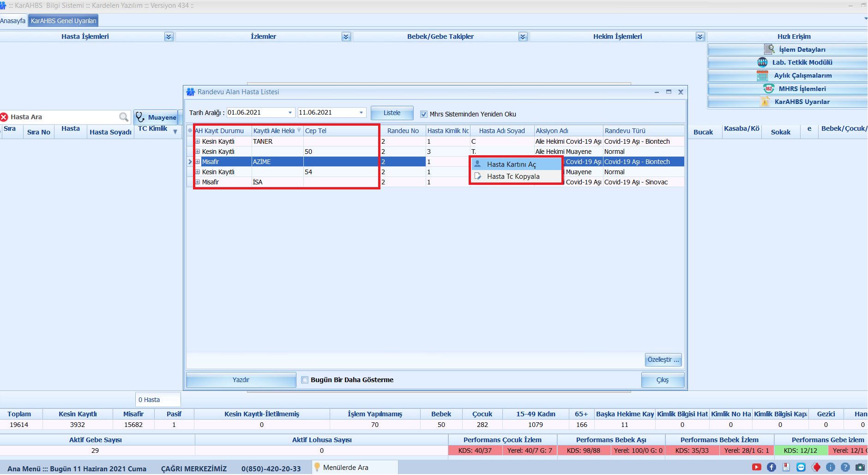Click the camera screenshot icon
The image size is (868, 475).
tap(860, 467)
